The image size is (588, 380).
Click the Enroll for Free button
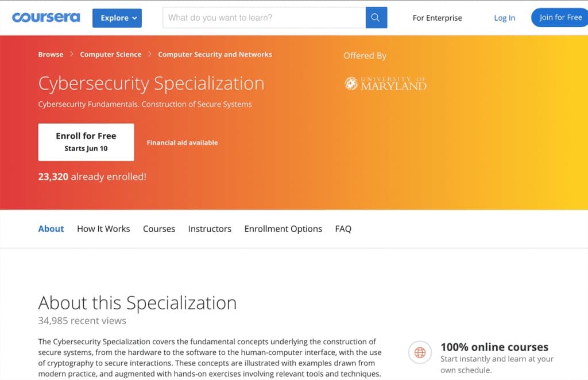pos(86,142)
